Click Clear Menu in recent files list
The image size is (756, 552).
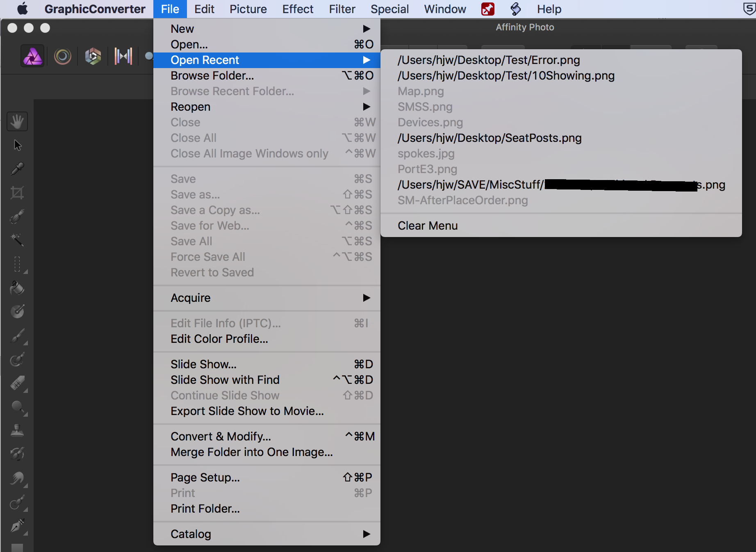pos(561,226)
